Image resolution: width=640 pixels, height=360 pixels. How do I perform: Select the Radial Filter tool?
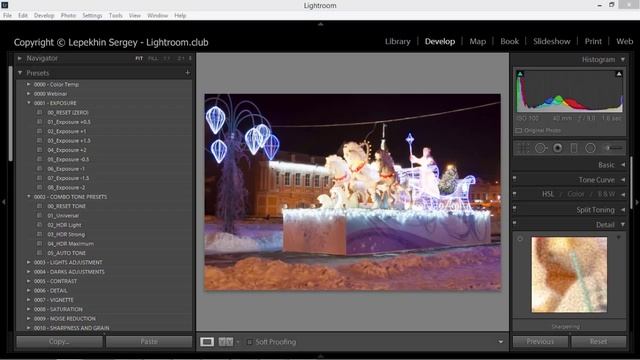(x=590, y=148)
